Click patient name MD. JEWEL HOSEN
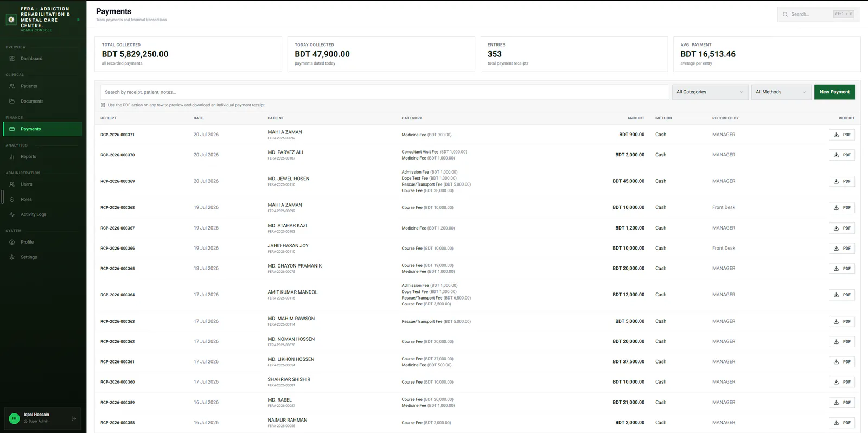 (289, 179)
